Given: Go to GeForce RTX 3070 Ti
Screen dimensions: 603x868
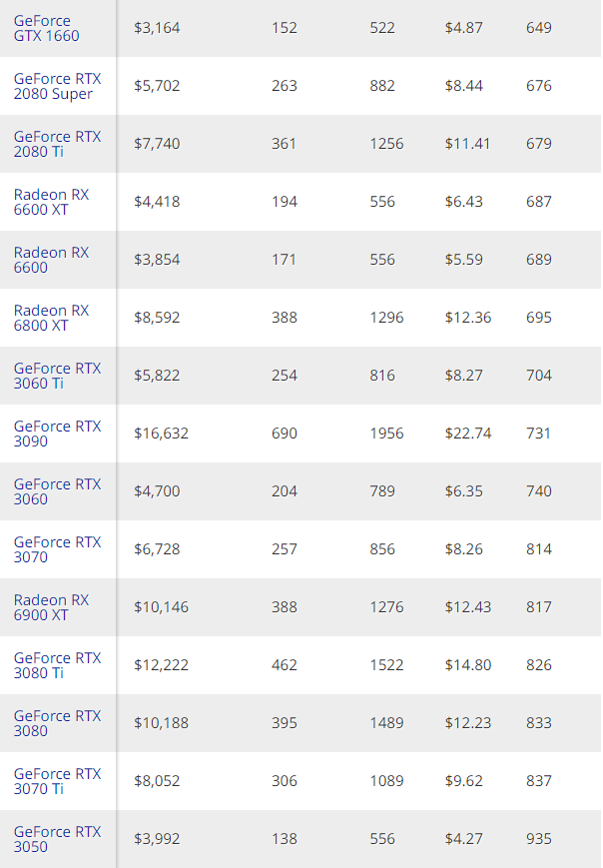Looking at the screenshot, I should pos(57,781).
